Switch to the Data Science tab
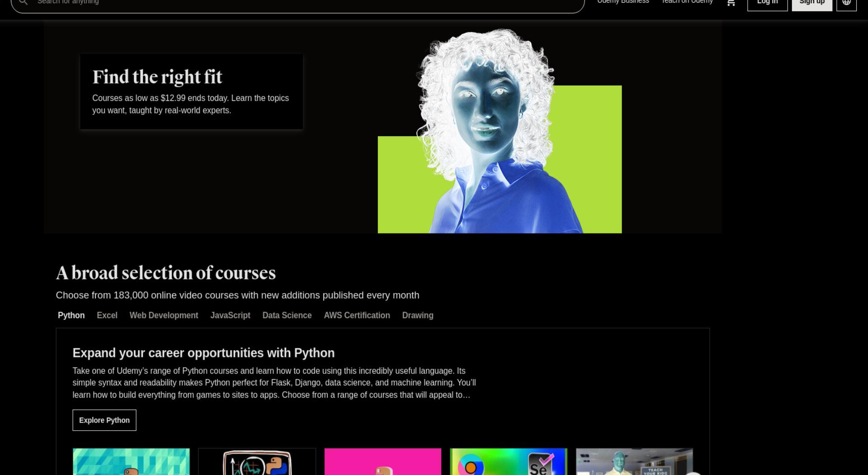This screenshot has height=475, width=868. pyautogui.click(x=287, y=315)
